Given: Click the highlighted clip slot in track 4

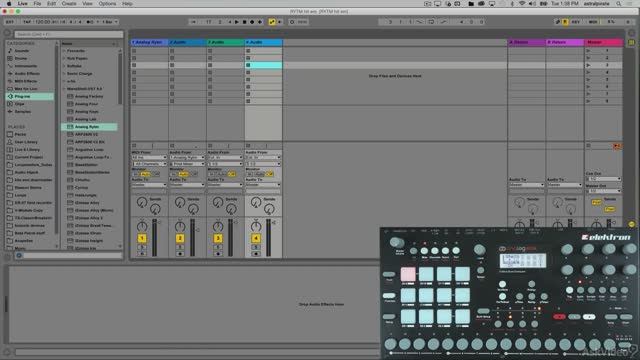Looking at the screenshot, I should click(264, 65).
